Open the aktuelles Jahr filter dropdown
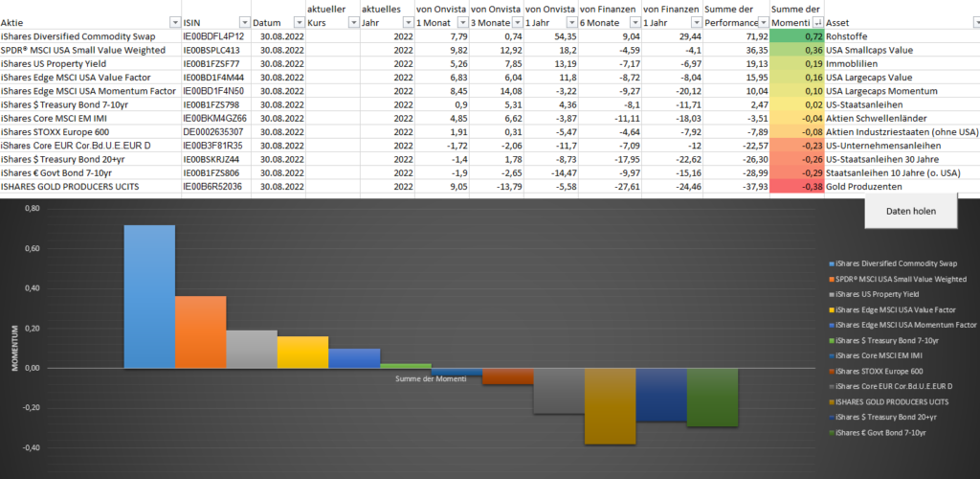Screen dimensions: 980x479 (x=408, y=22)
